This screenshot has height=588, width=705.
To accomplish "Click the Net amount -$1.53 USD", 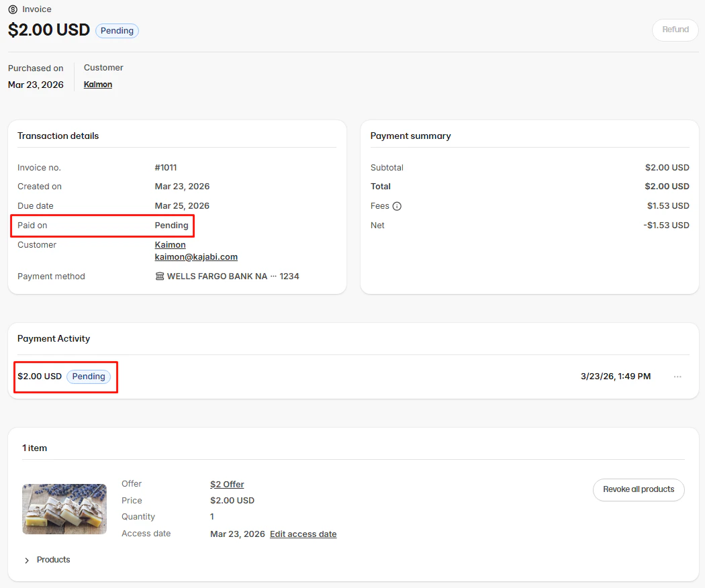I will click(x=666, y=226).
